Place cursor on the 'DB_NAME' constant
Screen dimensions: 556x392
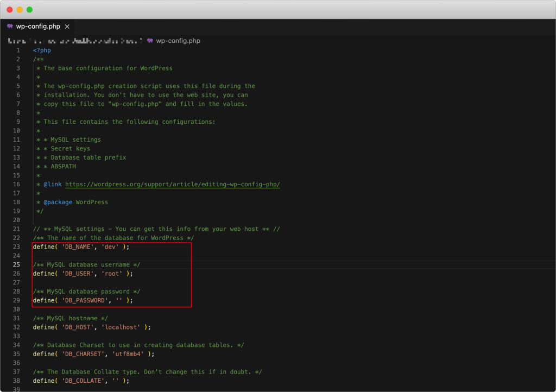[78, 247]
